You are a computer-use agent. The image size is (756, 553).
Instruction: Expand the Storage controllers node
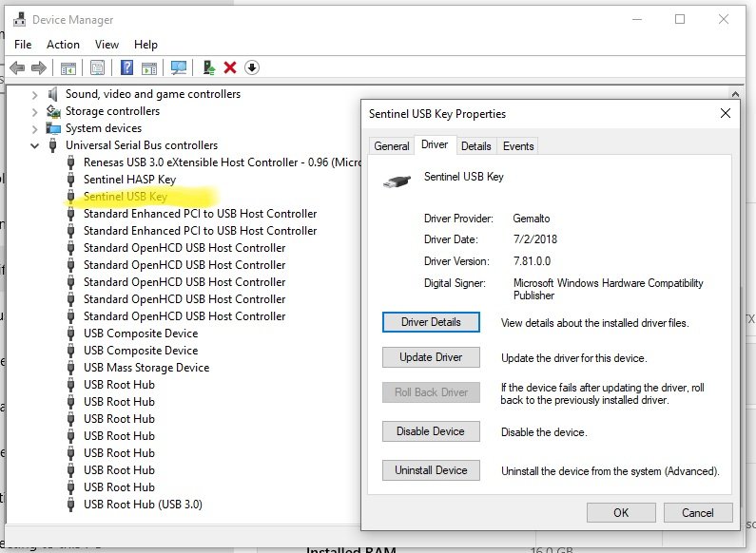click(x=35, y=111)
